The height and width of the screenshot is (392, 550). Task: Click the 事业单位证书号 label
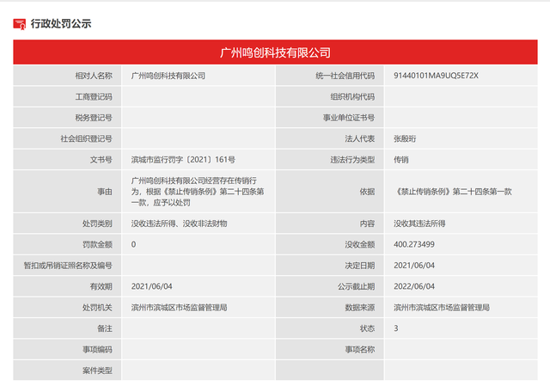coord(349,118)
